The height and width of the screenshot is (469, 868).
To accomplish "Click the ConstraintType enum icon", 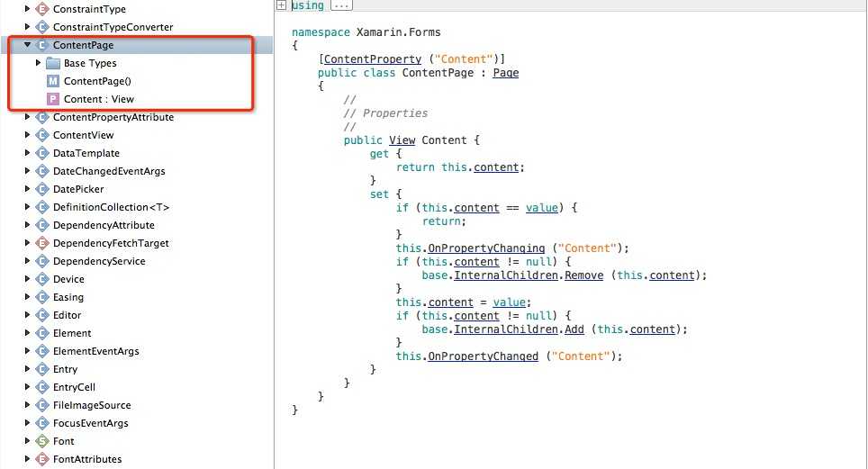I will 42,9.
